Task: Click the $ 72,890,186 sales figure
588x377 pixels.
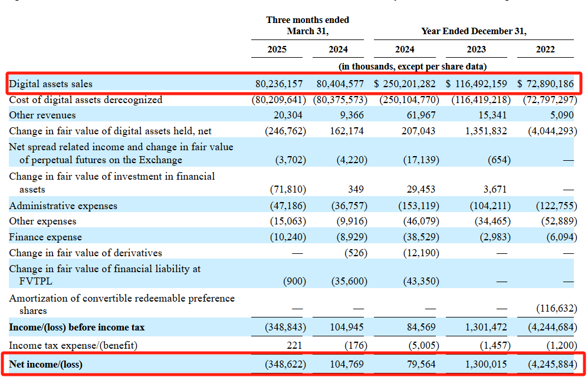Action: 546,84
